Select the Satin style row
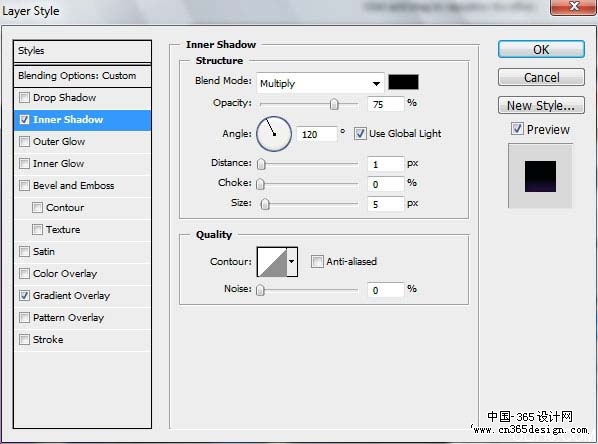The width and height of the screenshot is (598, 444). click(82, 252)
